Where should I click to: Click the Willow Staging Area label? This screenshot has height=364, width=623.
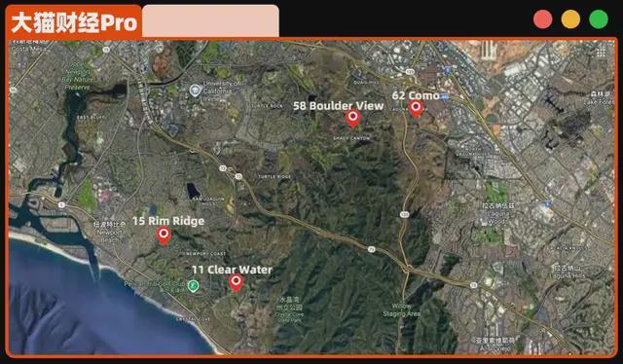401,309
